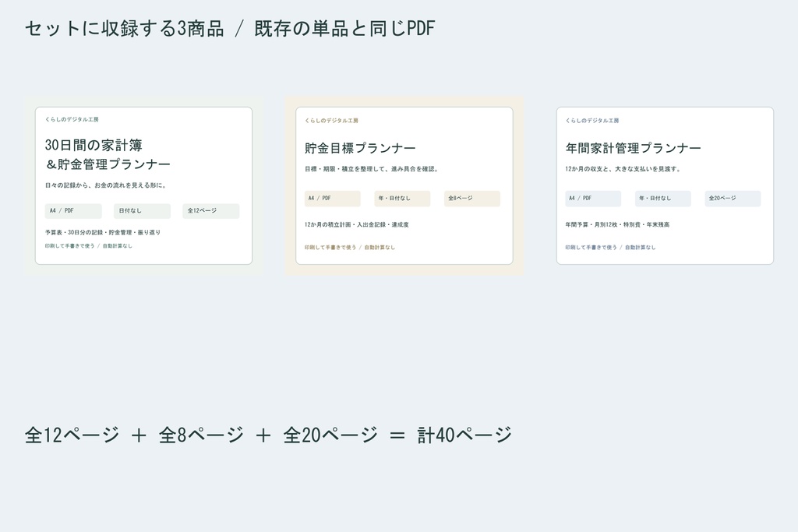Viewport: 798px width, 532px height.
Task: Click the heading text '既存の単品と同じPDF'
Action: [x=344, y=29]
